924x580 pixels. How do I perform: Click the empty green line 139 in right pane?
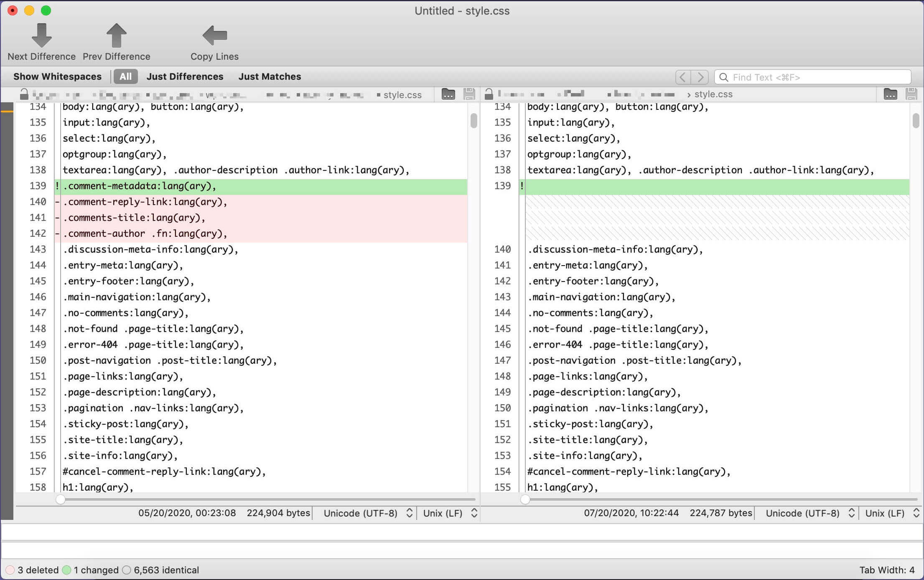tap(717, 186)
